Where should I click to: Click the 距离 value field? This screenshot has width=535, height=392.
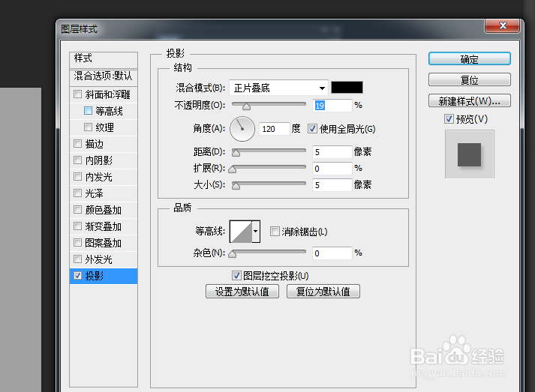tap(332, 151)
